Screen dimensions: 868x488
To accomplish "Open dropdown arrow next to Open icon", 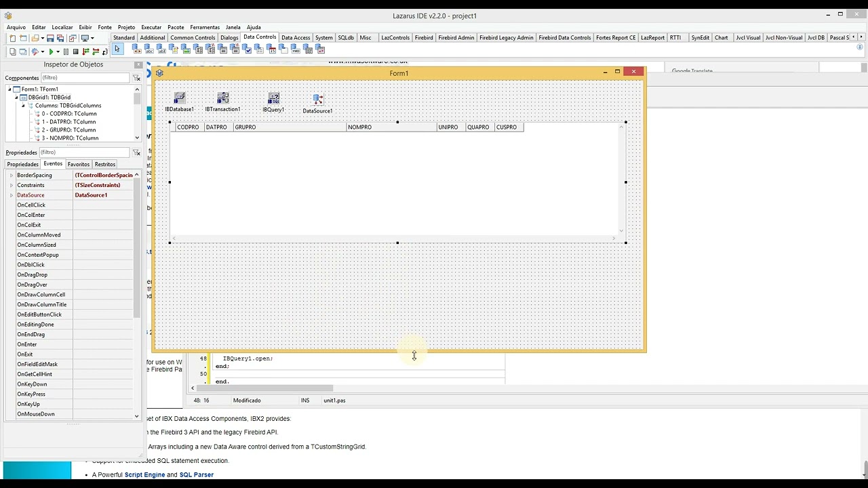I will pyautogui.click(x=43, y=38).
